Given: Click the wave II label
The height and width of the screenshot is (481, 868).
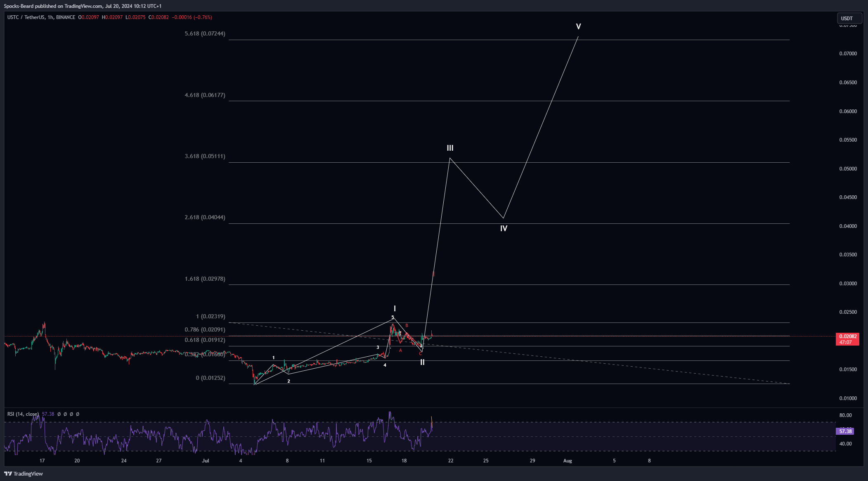Looking at the screenshot, I should click(422, 362).
